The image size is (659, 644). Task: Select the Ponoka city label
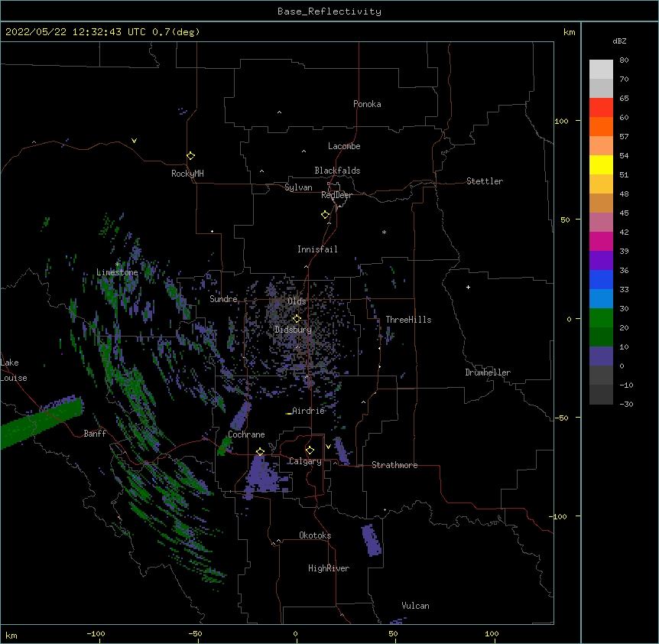367,104
